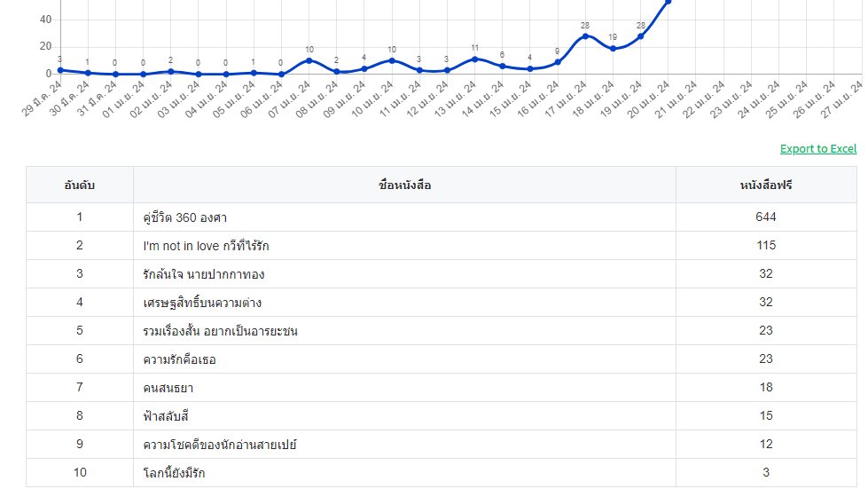Click the 19 เม.ย. 24 data point labeled 28
Viewport: 868px width, 489px height.
(x=640, y=36)
